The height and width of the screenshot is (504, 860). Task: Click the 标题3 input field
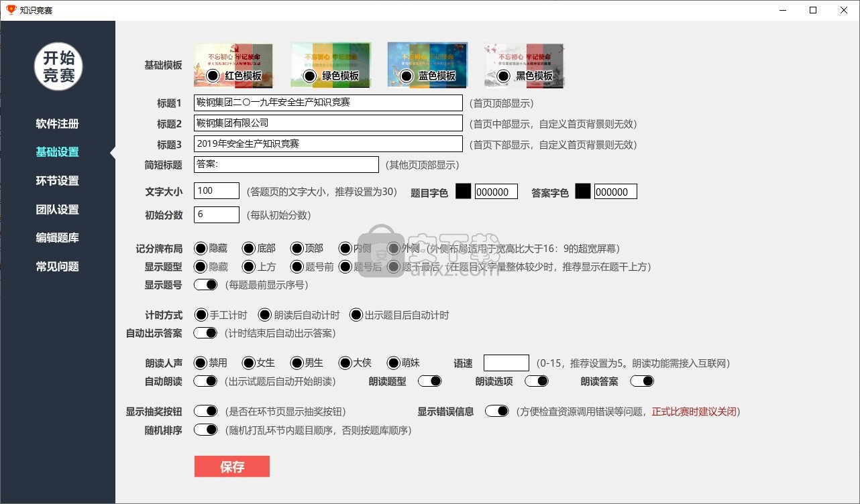328,144
